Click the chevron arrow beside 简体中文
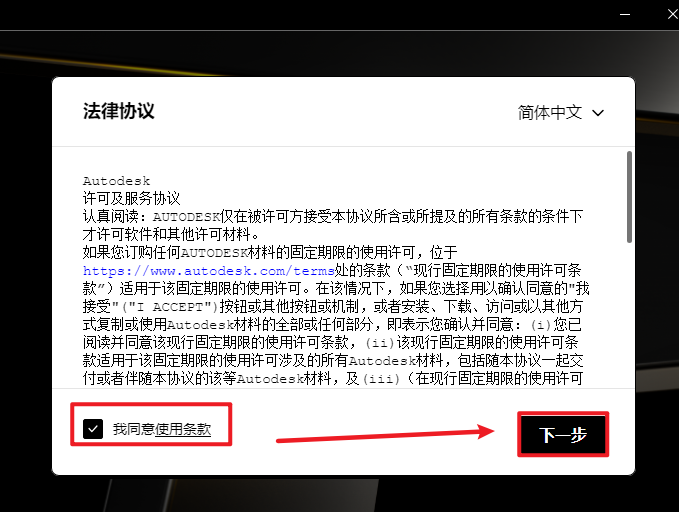This screenshot has width=679, height=512. (598, 113)
